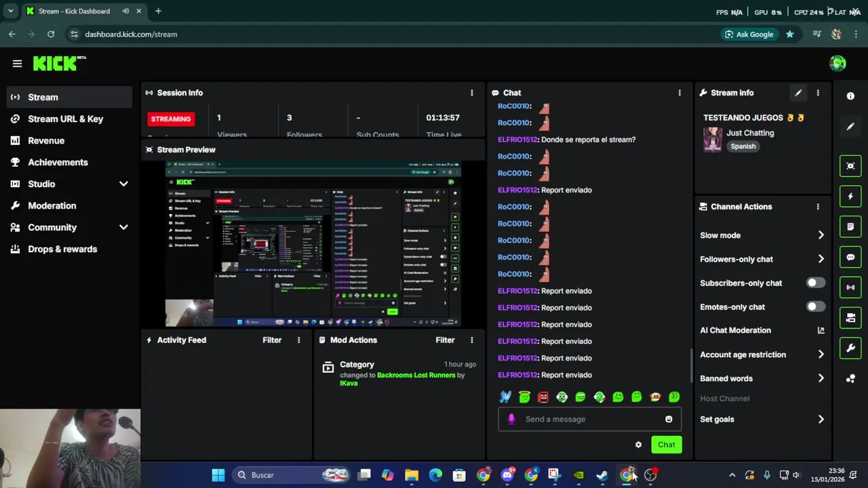868x488 pixels.
Task: Click the Send a message field
Action: pyautogui.click(x=590, y=419)
